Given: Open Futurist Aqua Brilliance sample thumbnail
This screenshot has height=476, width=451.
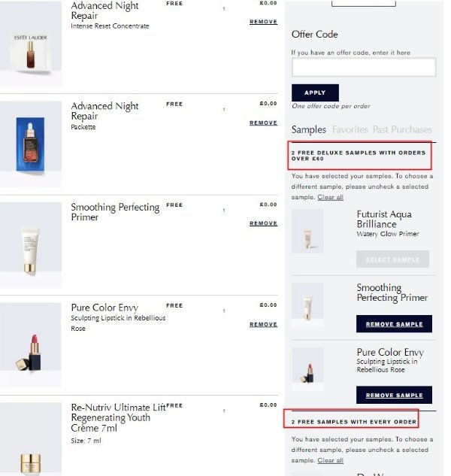Looking at the screenshot, I should coord(307,232).
